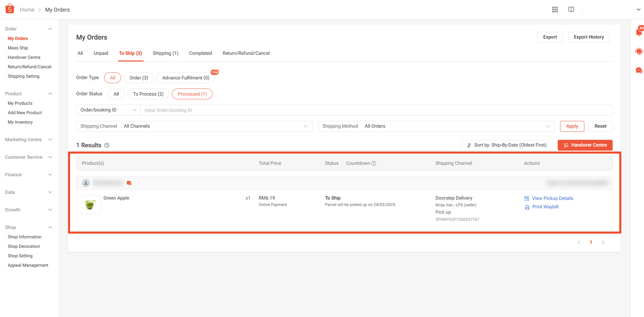Click the Shopee logo icon
This screenshot has height=317, width=644.
tap(10, 9)
